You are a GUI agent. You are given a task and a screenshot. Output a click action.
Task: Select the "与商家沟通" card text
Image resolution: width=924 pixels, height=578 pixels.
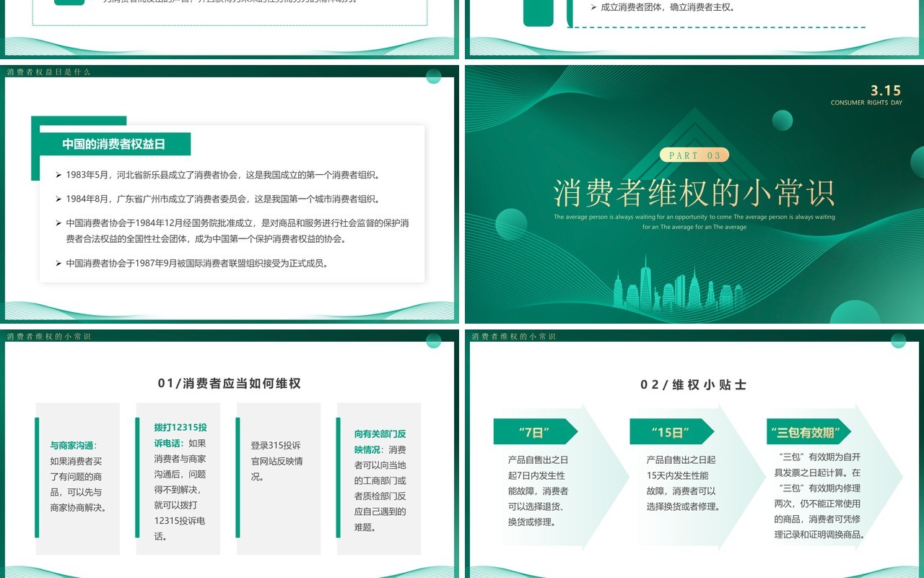coord(79,477)
